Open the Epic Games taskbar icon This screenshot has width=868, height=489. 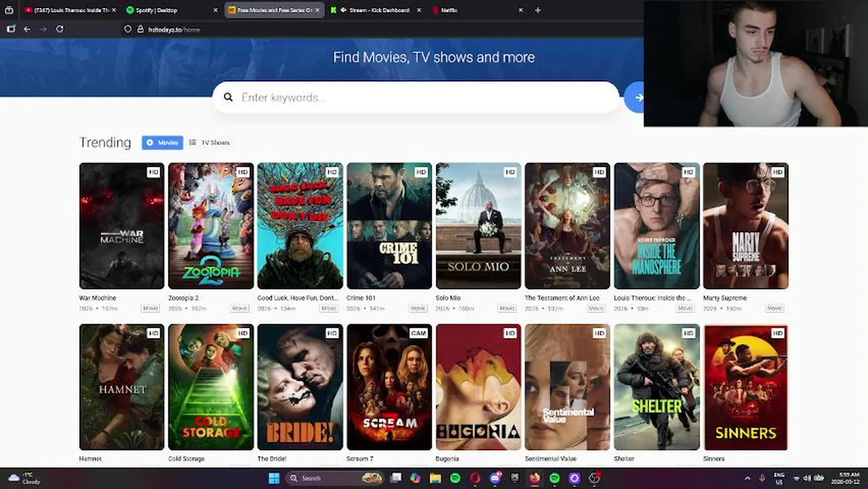click(x=515, y=478)
